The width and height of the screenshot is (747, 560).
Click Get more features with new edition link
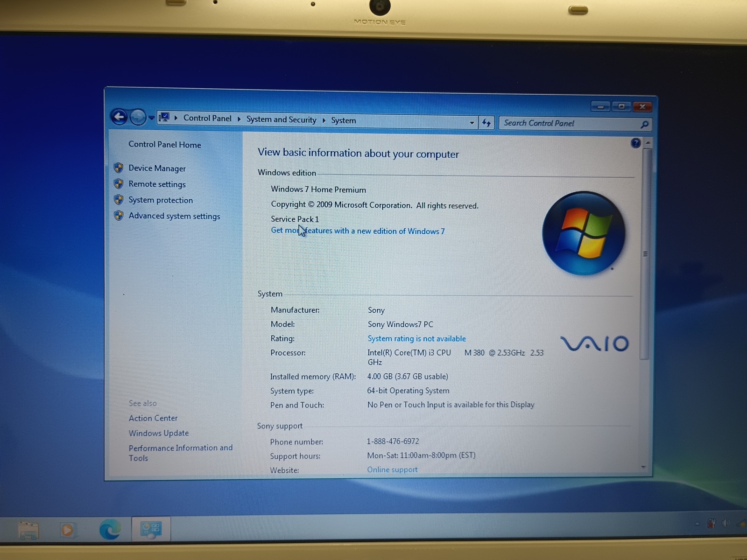(x=358, y=231)
